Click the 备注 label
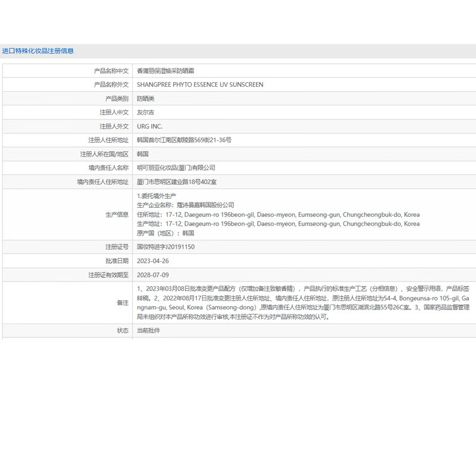476x476 pixels. click(123, 303)
